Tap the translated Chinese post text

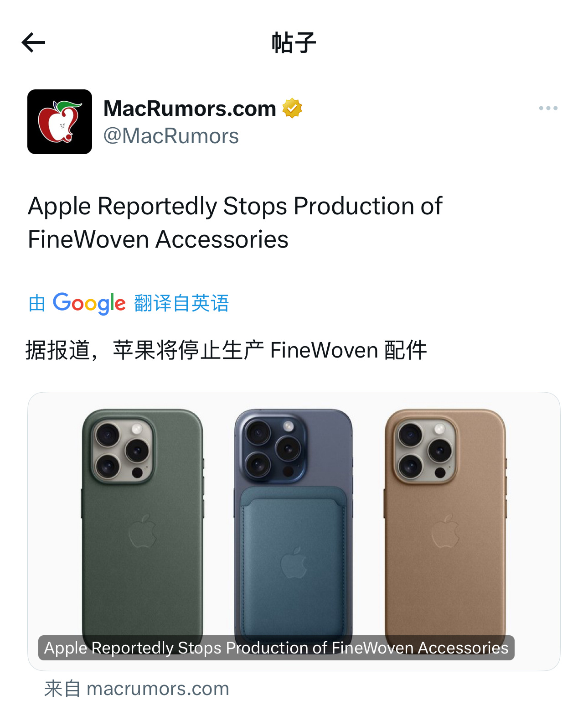[226, 350]
